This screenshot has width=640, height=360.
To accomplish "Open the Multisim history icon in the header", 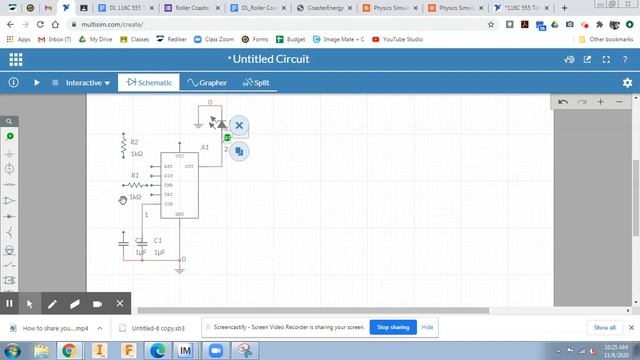I will 569,60.
